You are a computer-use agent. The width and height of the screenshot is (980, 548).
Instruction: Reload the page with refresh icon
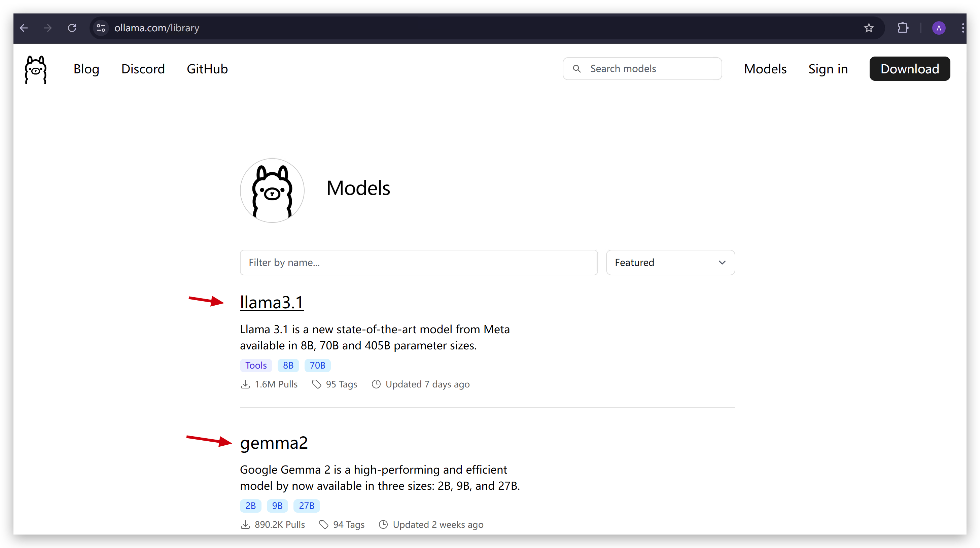pos(72,28)
